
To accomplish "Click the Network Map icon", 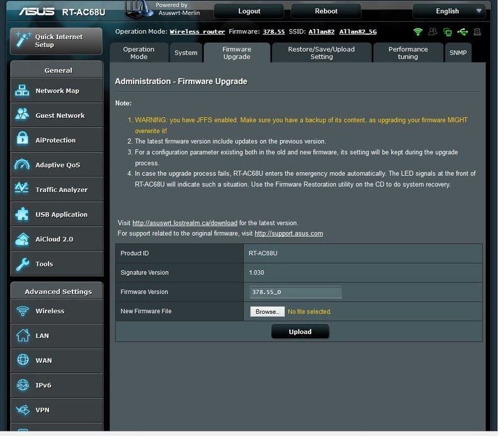I will tap(22, 90).
